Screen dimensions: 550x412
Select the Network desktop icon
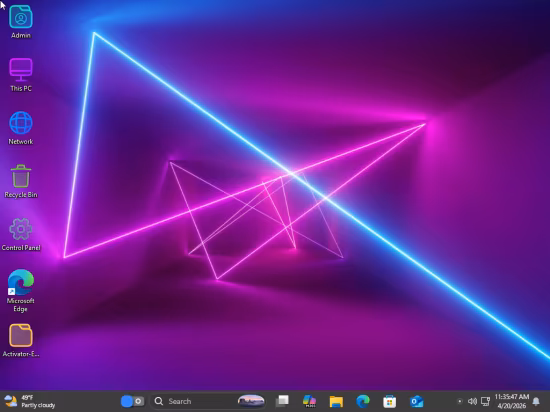tap(21, 128)
